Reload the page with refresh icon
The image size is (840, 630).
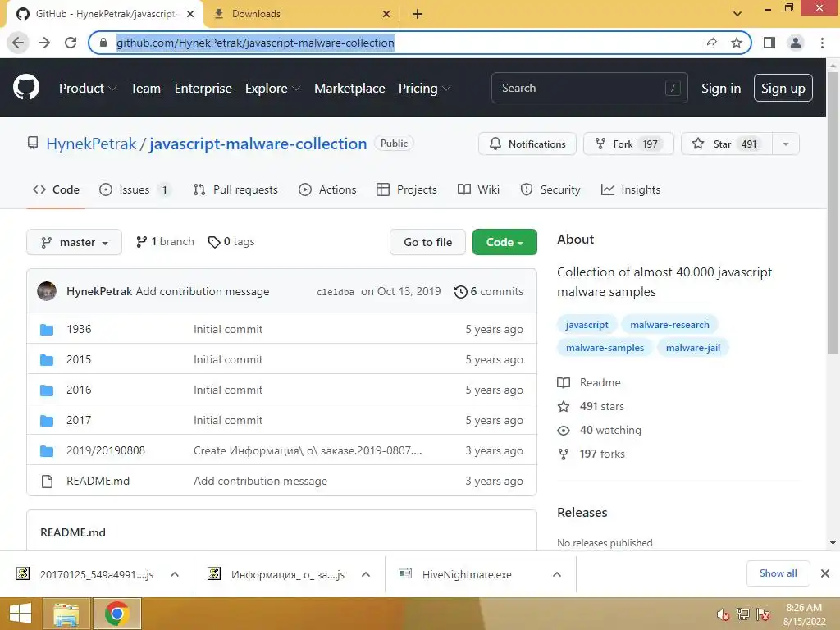[71, 43]
